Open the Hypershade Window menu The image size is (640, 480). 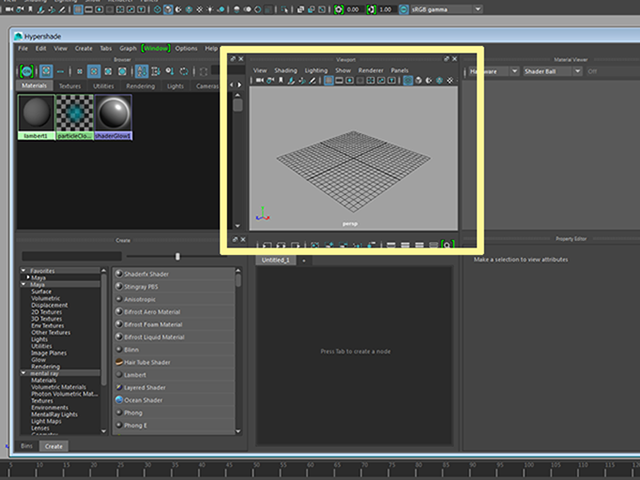click(156, 49)
